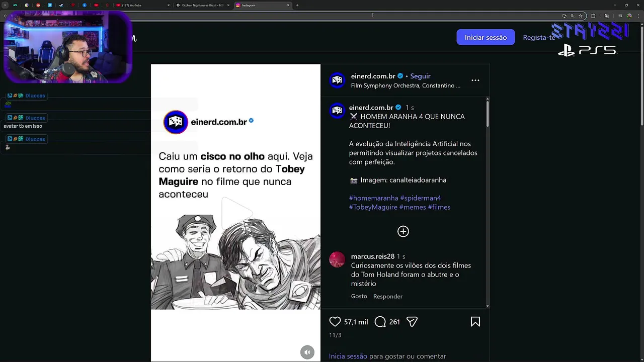Screen dimensions: 644x362
Task: Click the 261 comments count
Action: tap(394, 322)
